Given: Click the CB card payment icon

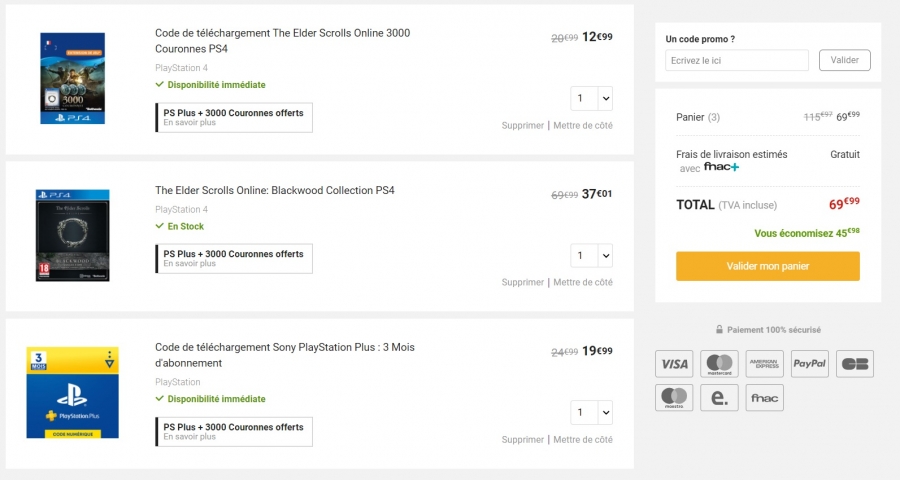Looking at the screenshot, I should [x=855, y=363].
